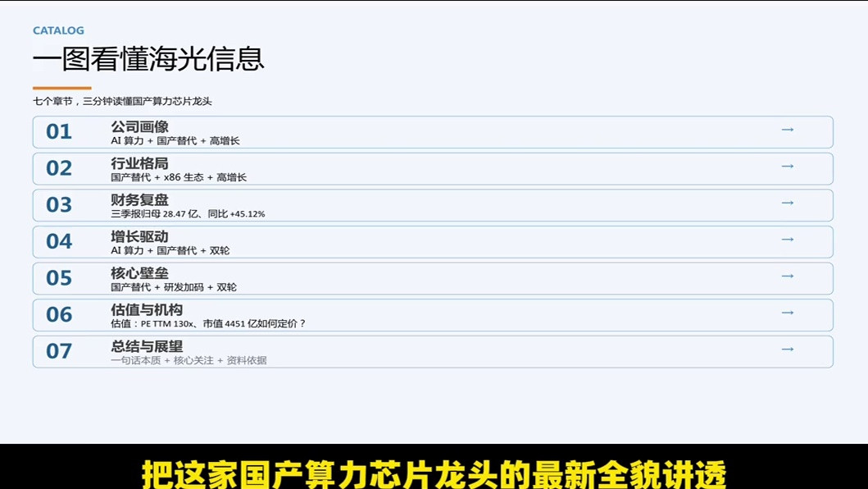
Task: Click subtitle 'AI 算力 + 国产替代 + 双轮'
Action: coord(170,250)
